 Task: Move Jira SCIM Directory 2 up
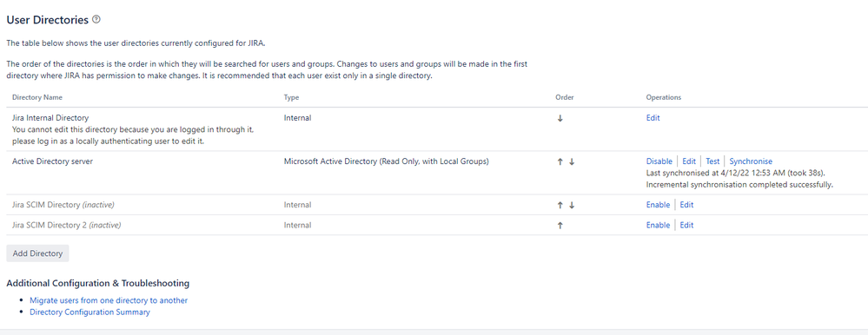(x=560, y=226)
